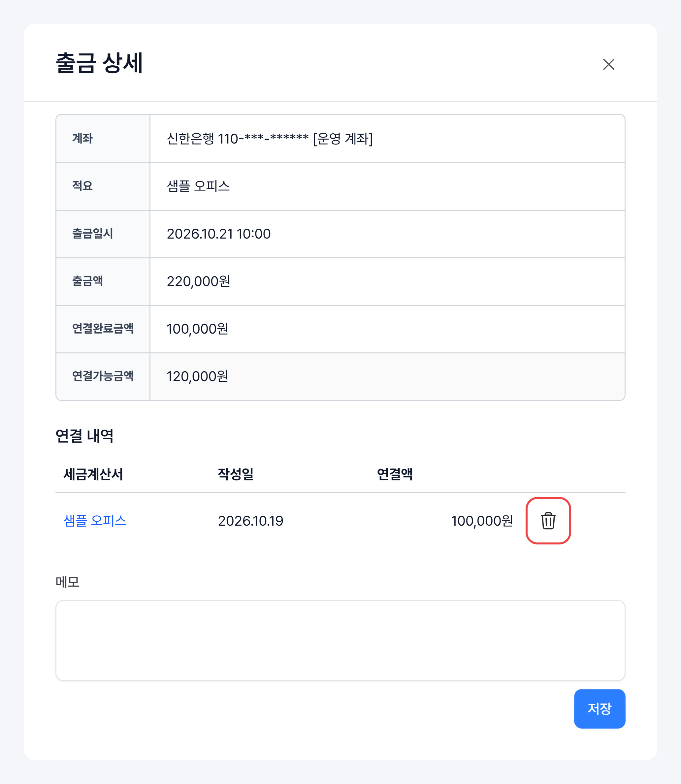Click the 연결완료금액 row label
681x784 pixels.
tap(103, 328)
